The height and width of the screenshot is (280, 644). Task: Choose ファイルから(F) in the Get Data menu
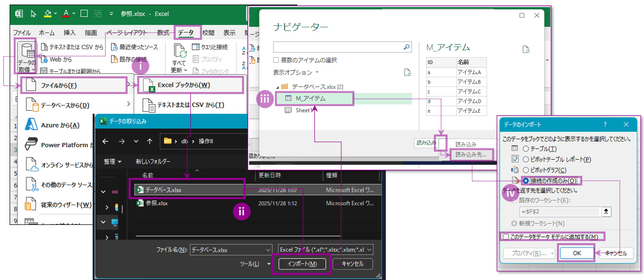click(x=74, y=85)
